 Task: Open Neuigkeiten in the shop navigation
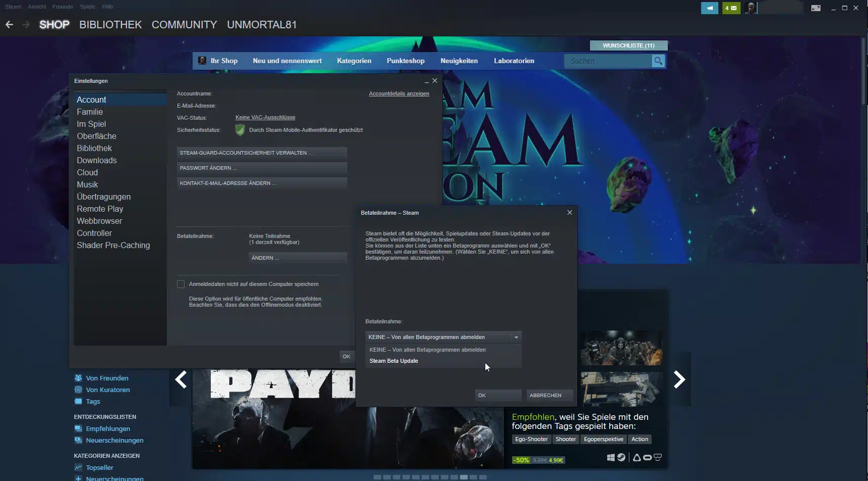(459, 61)
